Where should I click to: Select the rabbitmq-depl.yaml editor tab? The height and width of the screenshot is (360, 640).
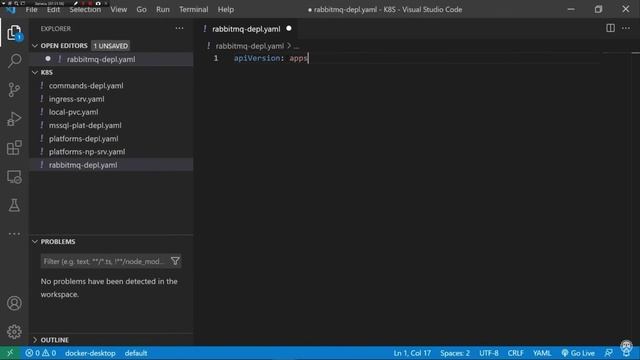(x=246, y=29)
